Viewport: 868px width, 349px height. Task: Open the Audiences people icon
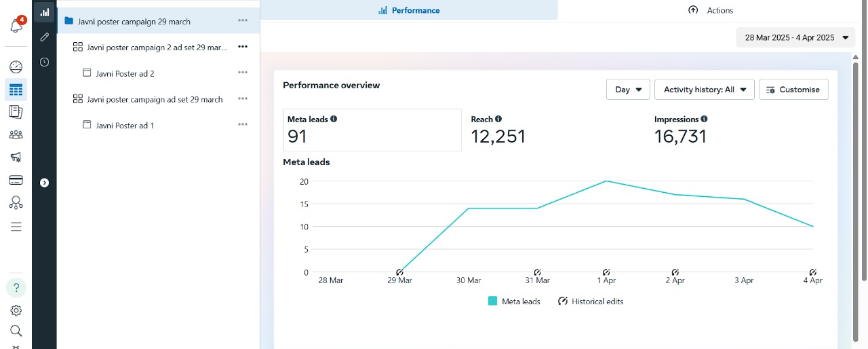16,134
